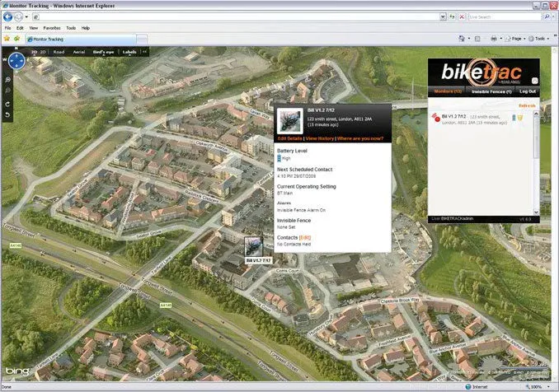Click the Feeds icon in command bar
The width and height of the screenshot is (559, 392).
click(477, 39)
